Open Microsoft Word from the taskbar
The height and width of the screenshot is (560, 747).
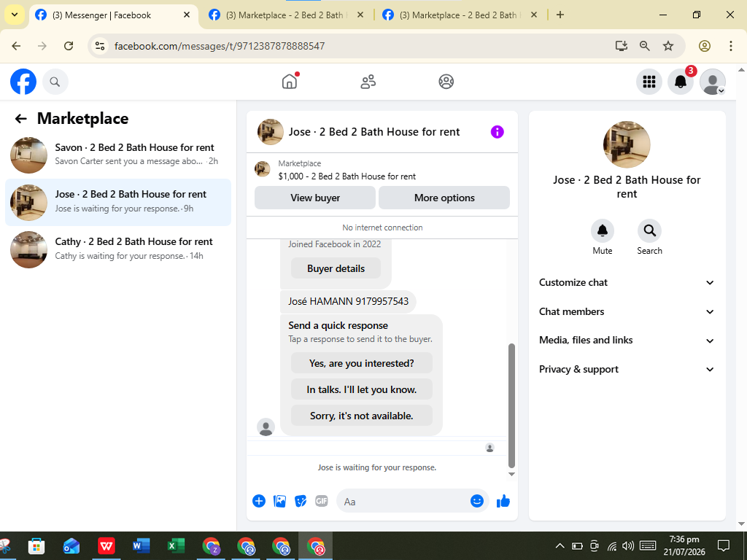pos(142,545)
